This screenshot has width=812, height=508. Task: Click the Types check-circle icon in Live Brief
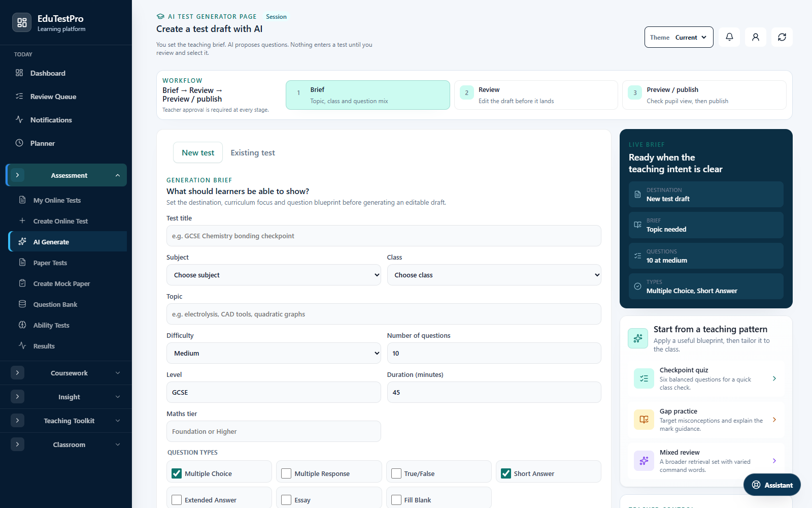638,287
